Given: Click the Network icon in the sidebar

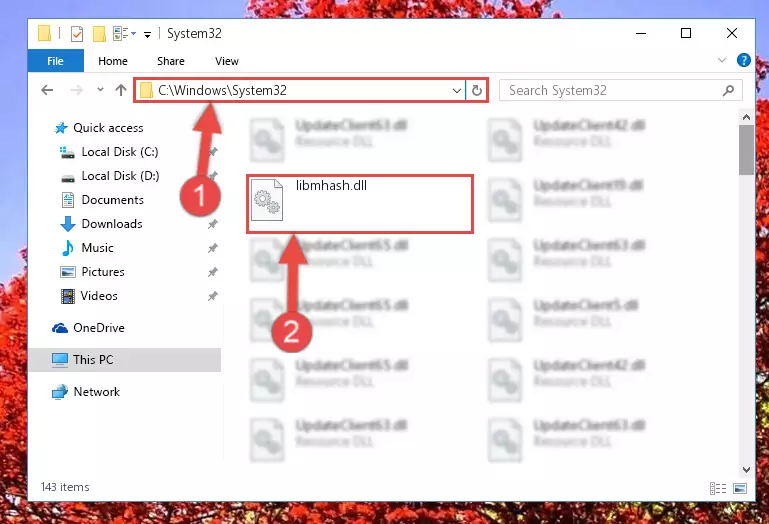Looking at the screenshot, I should tap(60, 392).
